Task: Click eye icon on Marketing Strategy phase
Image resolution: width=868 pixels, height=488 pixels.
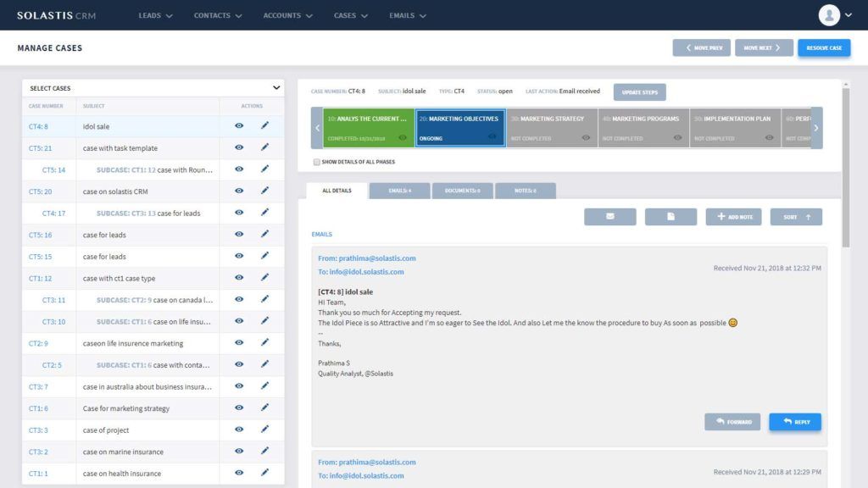Action: 586,138
